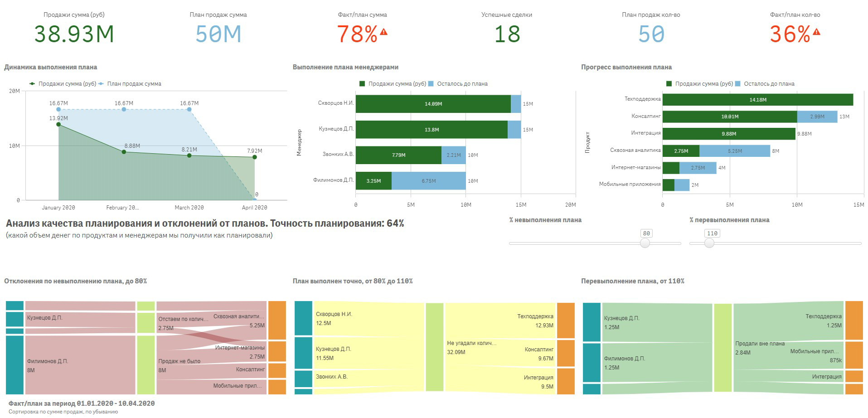The width and height of the screenshot is (868, 418).
Task: Select the 13.92M January data point
Action: 58,124
